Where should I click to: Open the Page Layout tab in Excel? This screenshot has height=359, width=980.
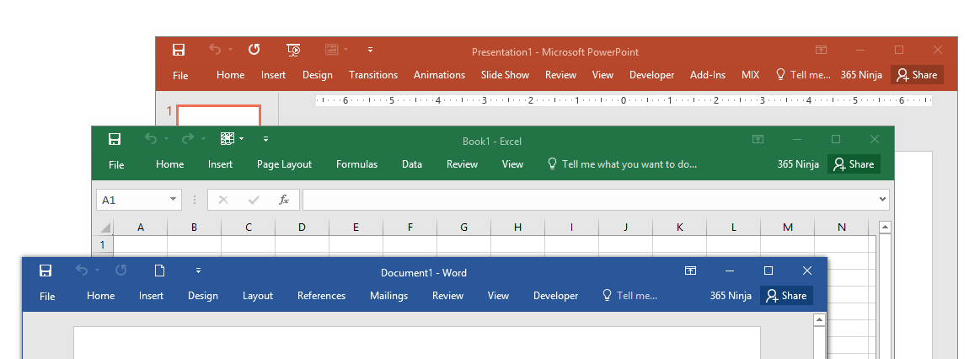[284, 164]
